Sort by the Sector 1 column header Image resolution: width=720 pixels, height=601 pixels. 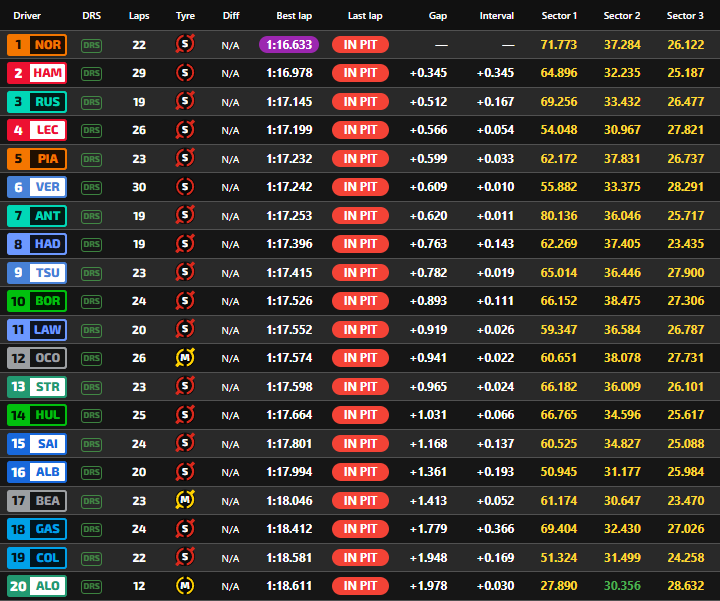click(x=559, y=16)
